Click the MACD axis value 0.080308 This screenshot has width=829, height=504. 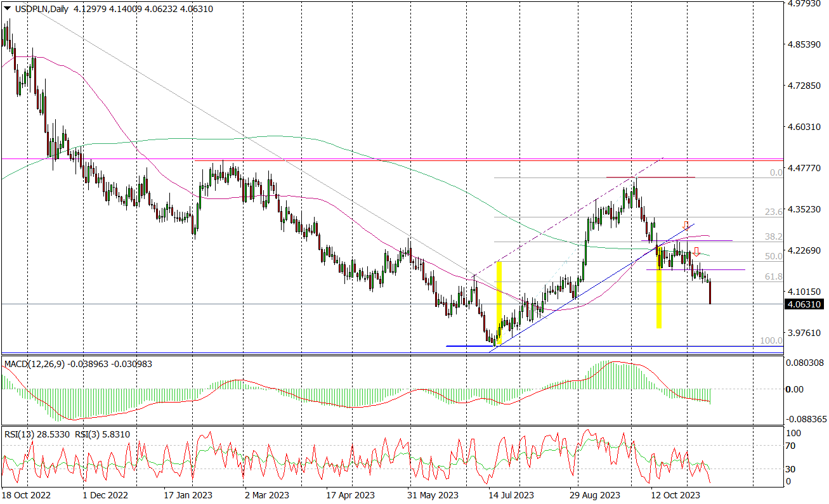pos(804,363)
